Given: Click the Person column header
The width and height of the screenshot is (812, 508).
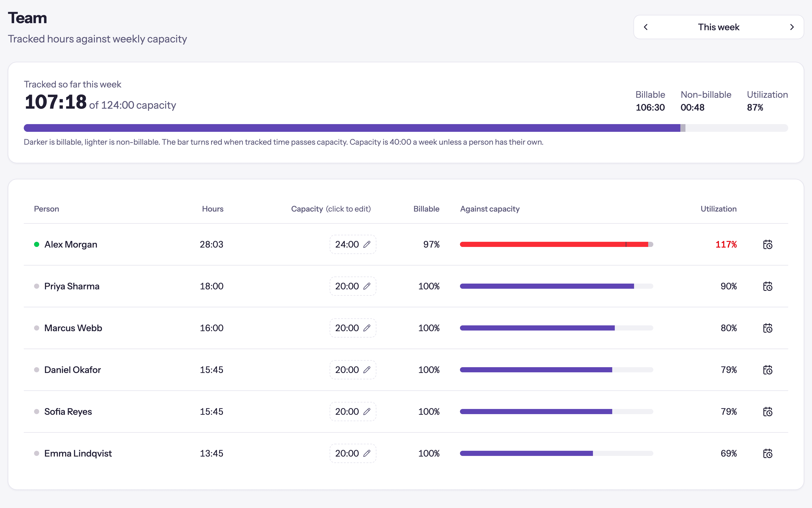Looking at the screenshot, I should click(46, 209).
